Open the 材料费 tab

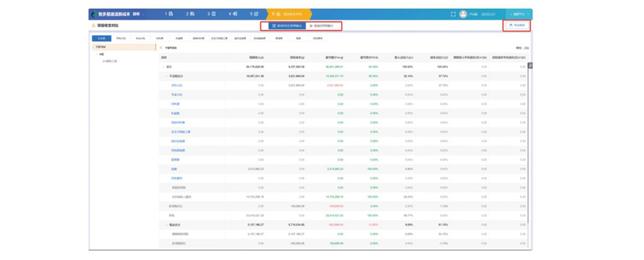(159, 38)
